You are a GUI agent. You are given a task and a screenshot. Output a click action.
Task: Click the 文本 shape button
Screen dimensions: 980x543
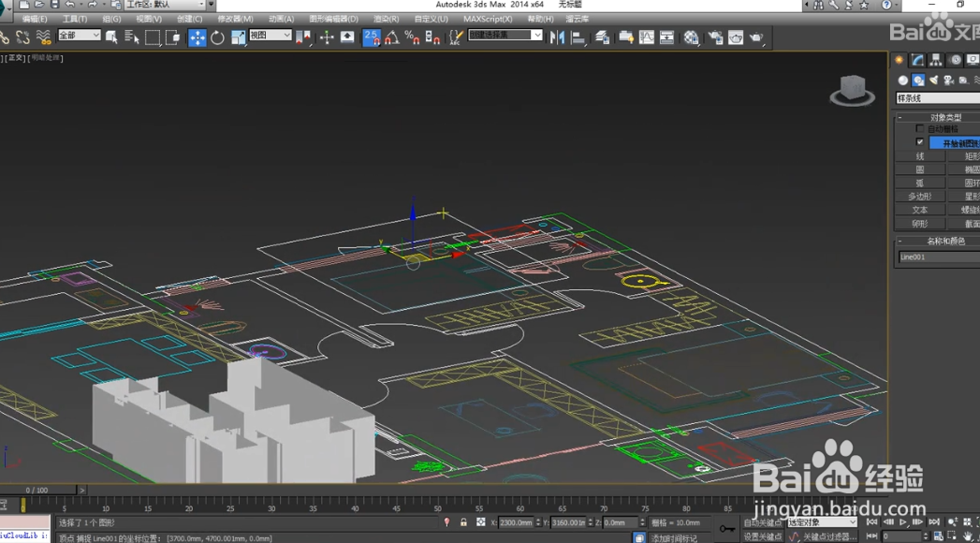[x=920, y=210]
